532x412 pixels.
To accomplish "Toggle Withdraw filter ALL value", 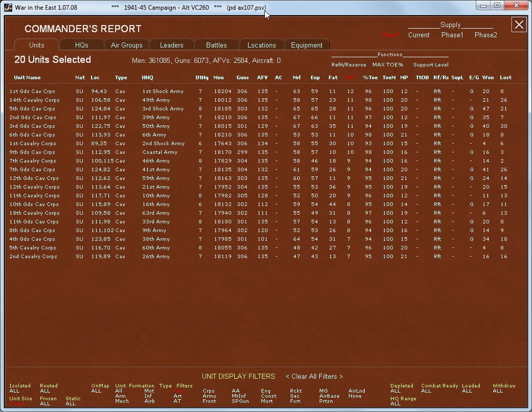I will pyautogui.click(x=498, y=391).
